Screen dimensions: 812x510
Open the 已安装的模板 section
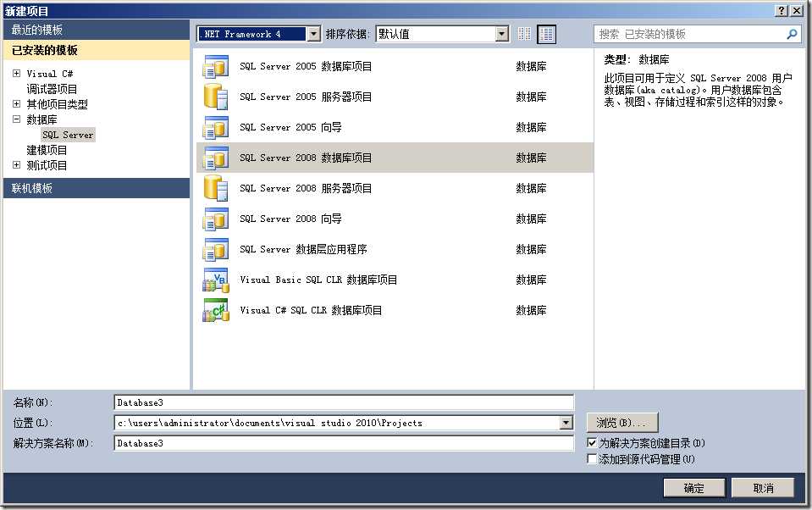click(x=97, y=50)
